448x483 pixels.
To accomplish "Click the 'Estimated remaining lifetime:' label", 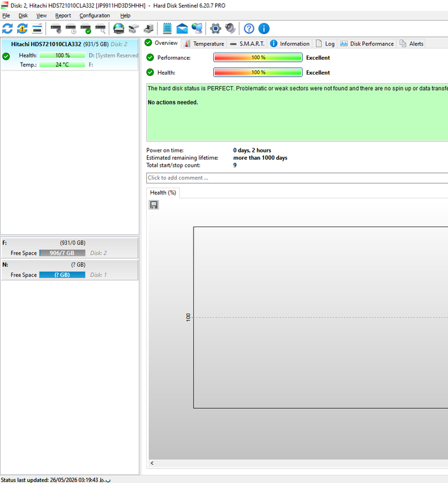I will tap(182, 158).
